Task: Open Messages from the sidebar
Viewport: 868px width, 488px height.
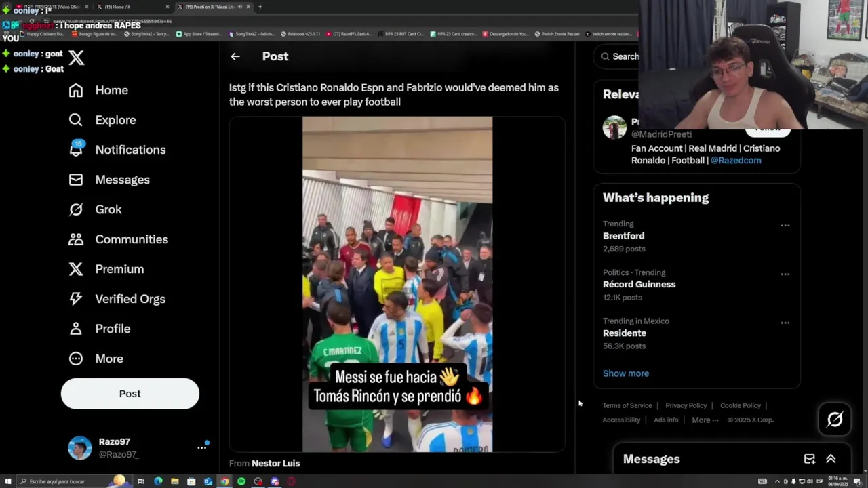Action: (x=109, y=180)
